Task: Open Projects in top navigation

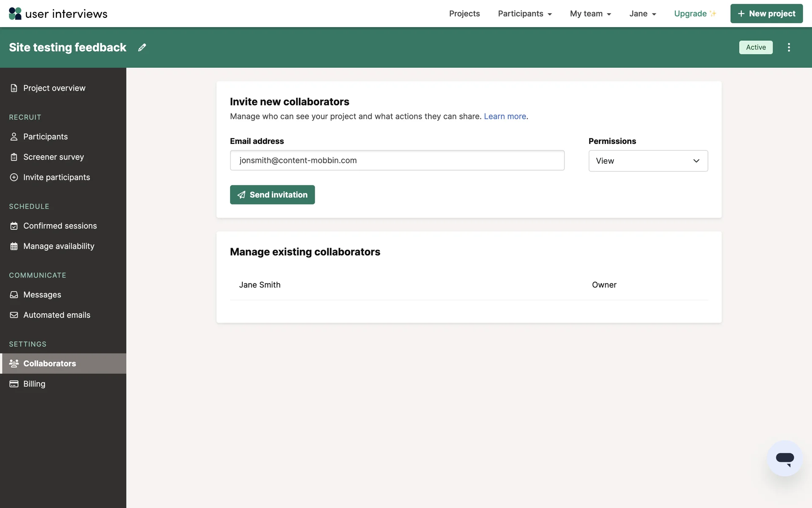Action: pyautogui.click(x=464, y=14)
